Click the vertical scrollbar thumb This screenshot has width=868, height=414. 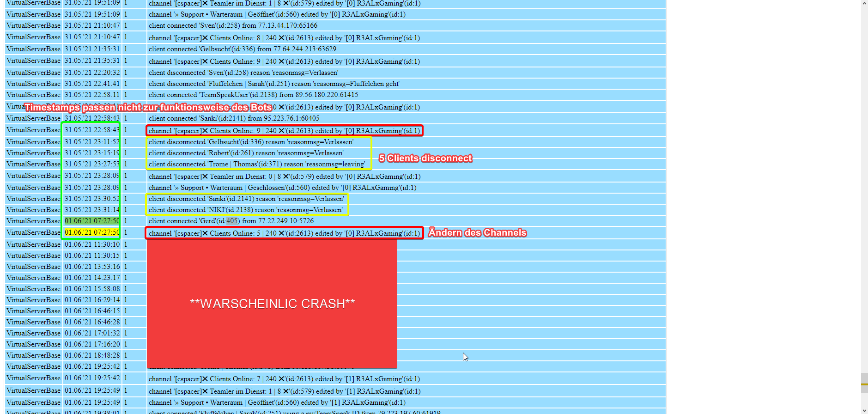(x=864, y=383)
